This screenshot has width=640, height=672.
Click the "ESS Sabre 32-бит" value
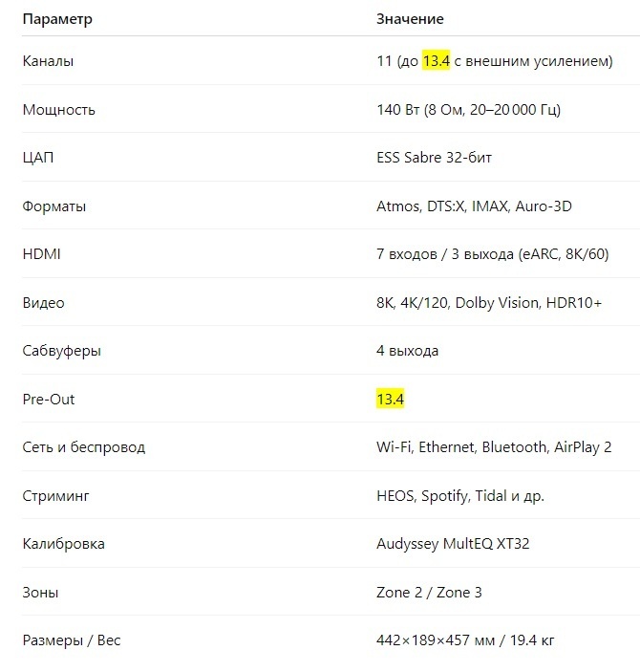(434, 158)
